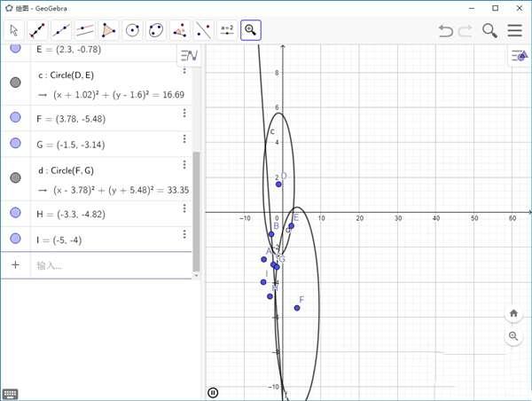Pick the Polygon tool

pyautogui.click(x=108, y=30)
